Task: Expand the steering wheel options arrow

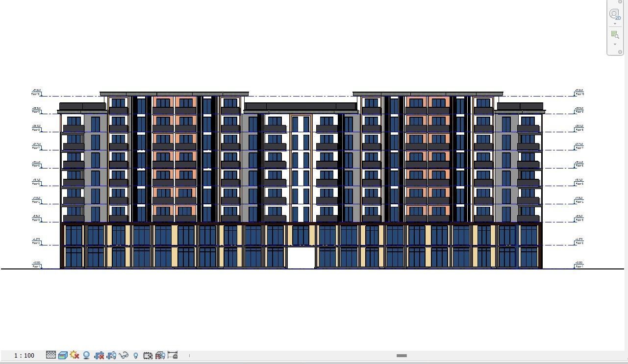Action: click(x=615, y=24)
